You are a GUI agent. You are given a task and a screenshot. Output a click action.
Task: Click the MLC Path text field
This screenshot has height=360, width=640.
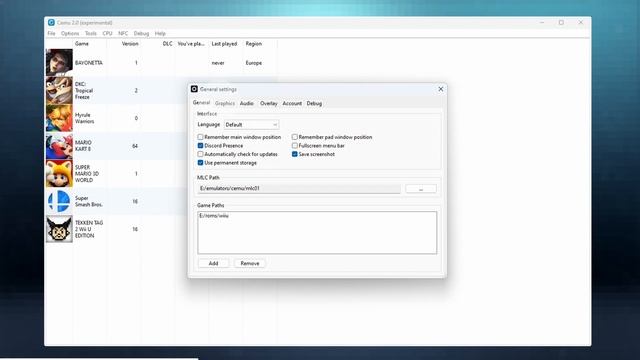[x=299, y=189]
